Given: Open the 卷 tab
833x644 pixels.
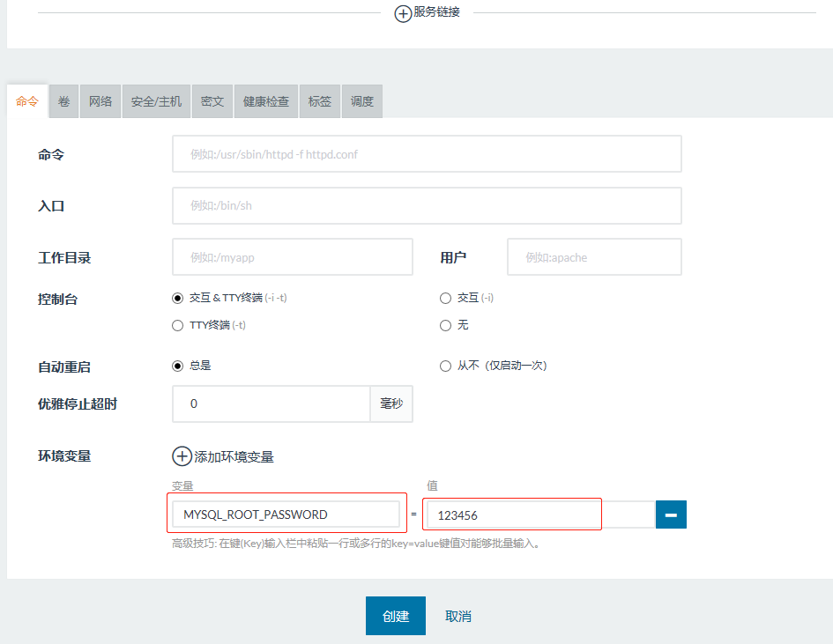Looking at the screenshot, I should tap(63, 101).
